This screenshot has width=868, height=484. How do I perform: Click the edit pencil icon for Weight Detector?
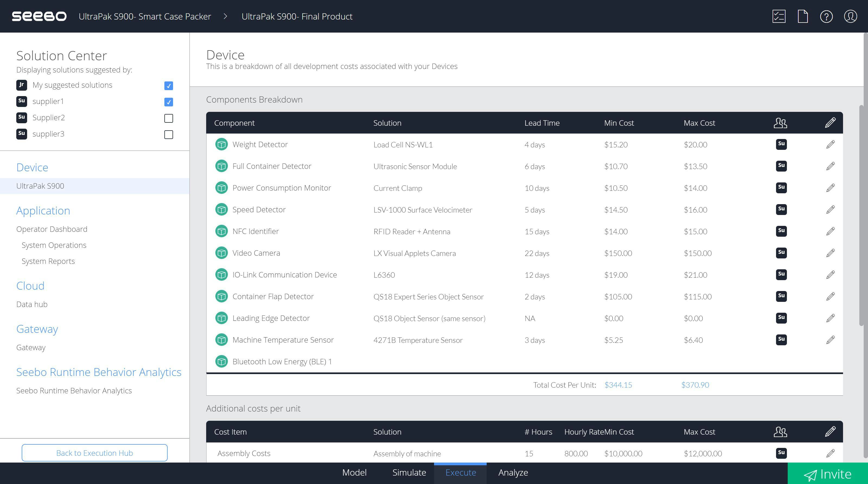coord(831,144)
